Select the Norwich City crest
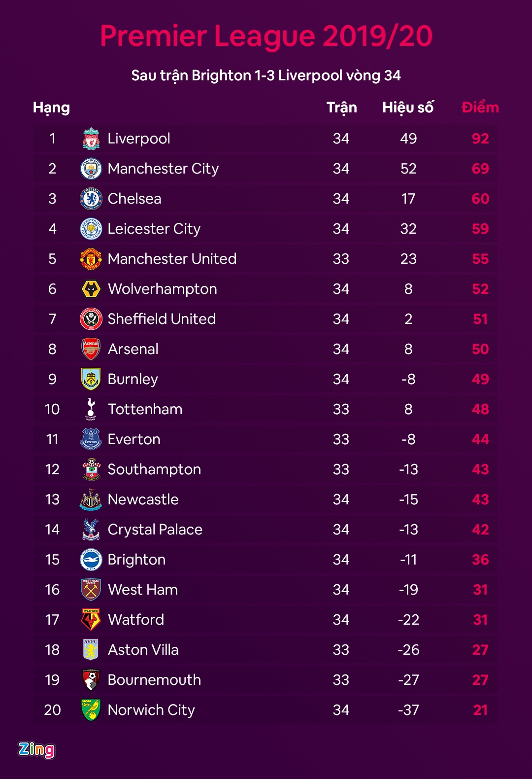The width and height of the screenshot is (532, 779). pos(91,710)
